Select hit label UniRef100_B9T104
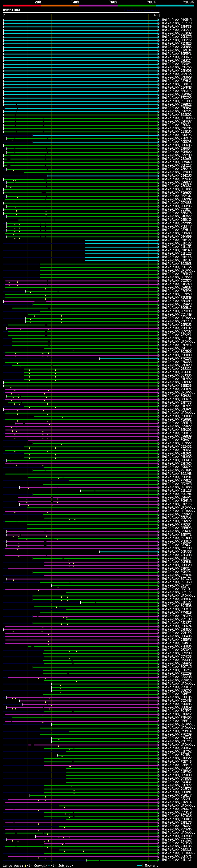Screen dimensions: 197x868 (x=177, y=338)
